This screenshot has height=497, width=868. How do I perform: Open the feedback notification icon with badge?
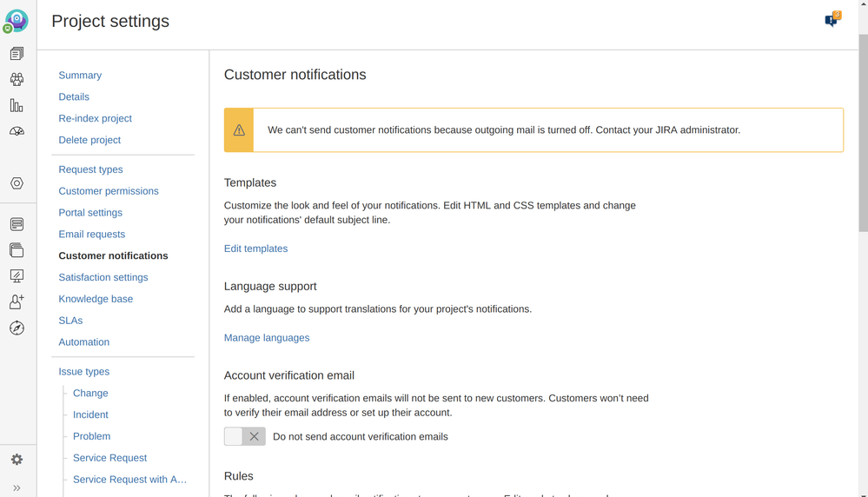click(832, 20)
